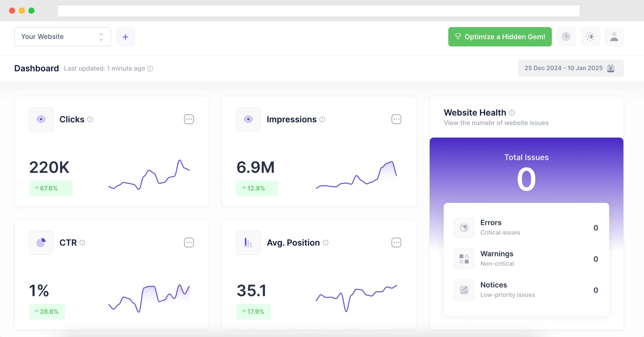Open Impressions card three-dot menu
This screenshot has width=644, height=337.
396,119
